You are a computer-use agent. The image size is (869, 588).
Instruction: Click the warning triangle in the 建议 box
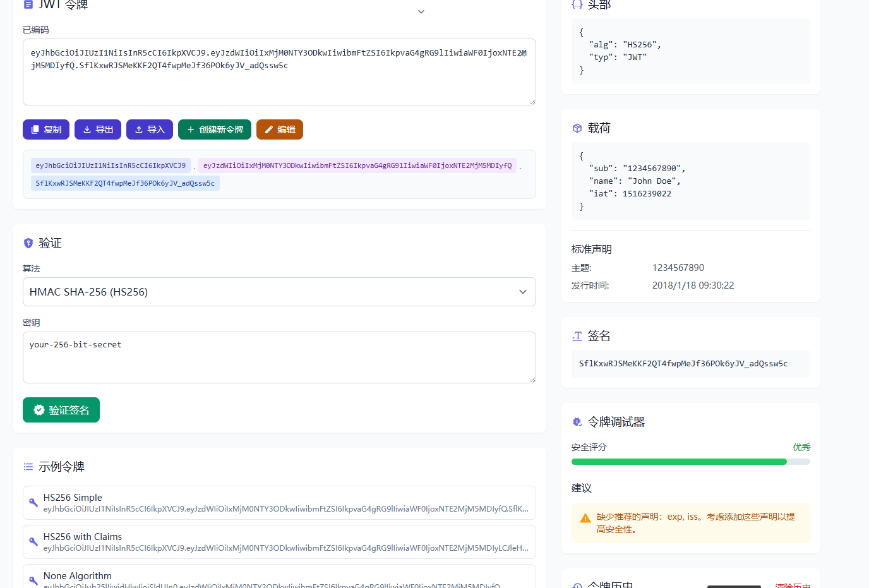pos(585,519)
